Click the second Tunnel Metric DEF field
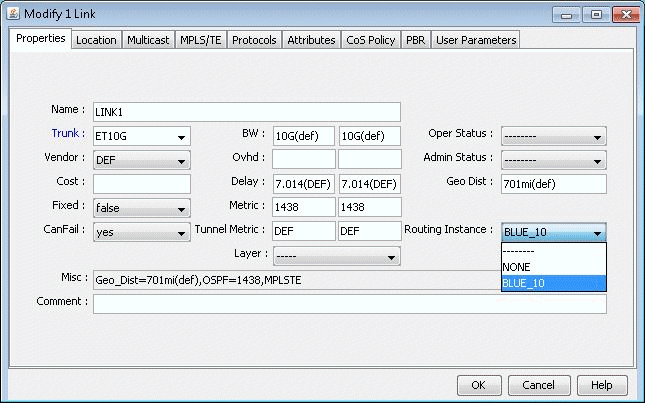 [369, 231]
